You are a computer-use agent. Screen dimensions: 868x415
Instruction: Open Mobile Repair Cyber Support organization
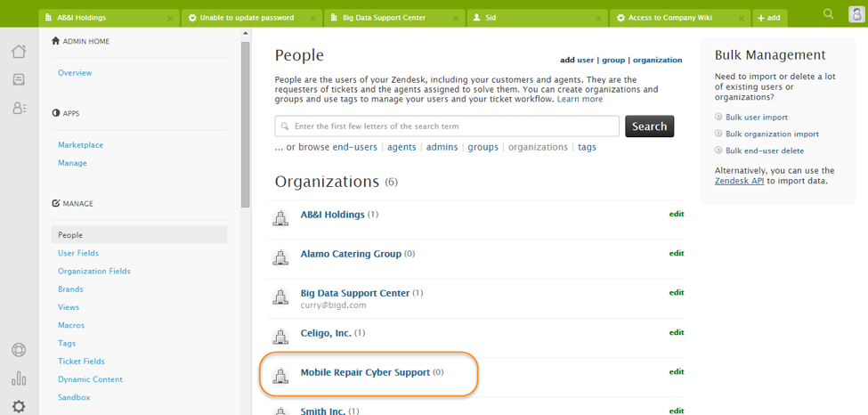pyautogui.click(x=365, y=372)
